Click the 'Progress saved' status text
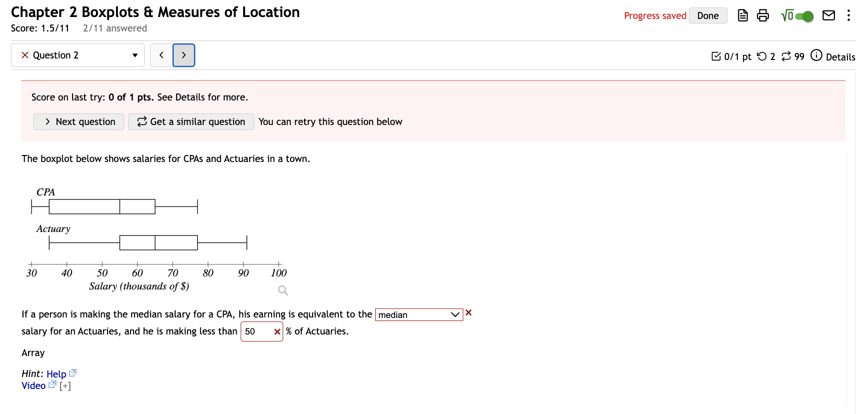Viewport: 868px width, 414px height. click(x=655, y=15)
